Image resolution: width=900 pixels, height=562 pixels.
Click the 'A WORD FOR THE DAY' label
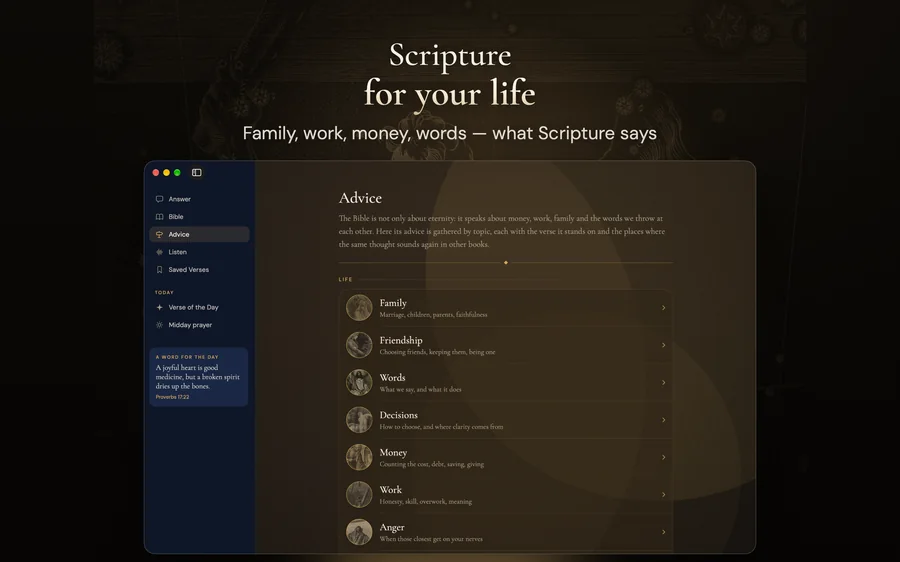(x=187, y=357)
